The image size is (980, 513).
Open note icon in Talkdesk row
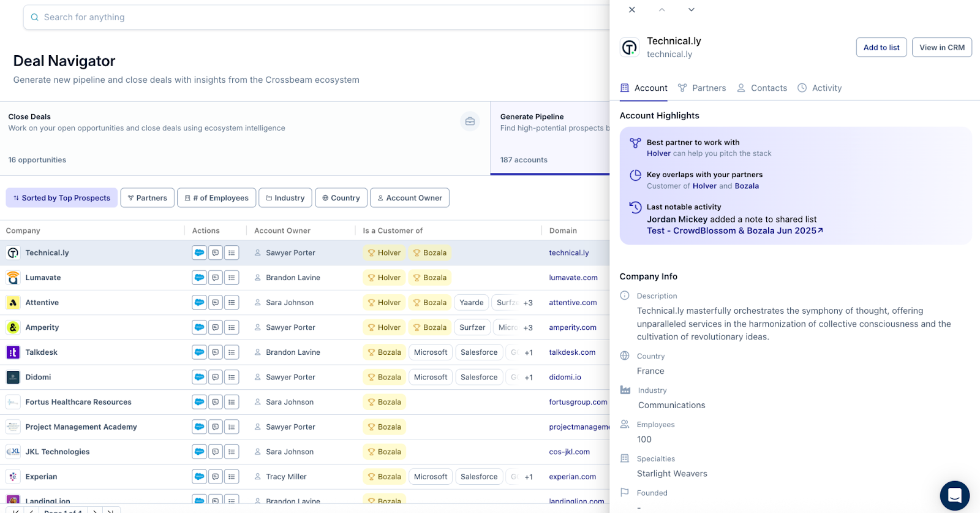(x=216, y=352)
